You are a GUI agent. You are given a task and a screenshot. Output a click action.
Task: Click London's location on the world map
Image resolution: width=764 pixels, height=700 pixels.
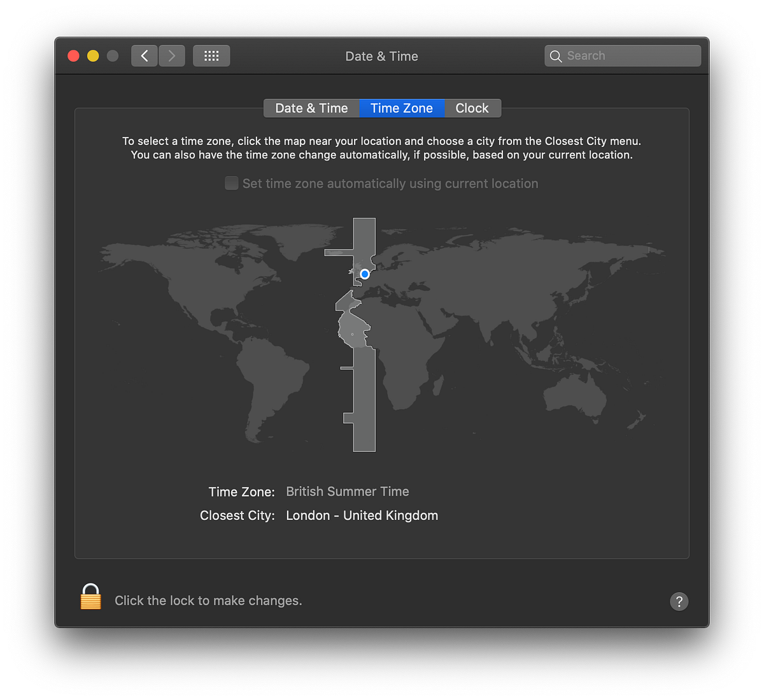[x=364, y=274]
